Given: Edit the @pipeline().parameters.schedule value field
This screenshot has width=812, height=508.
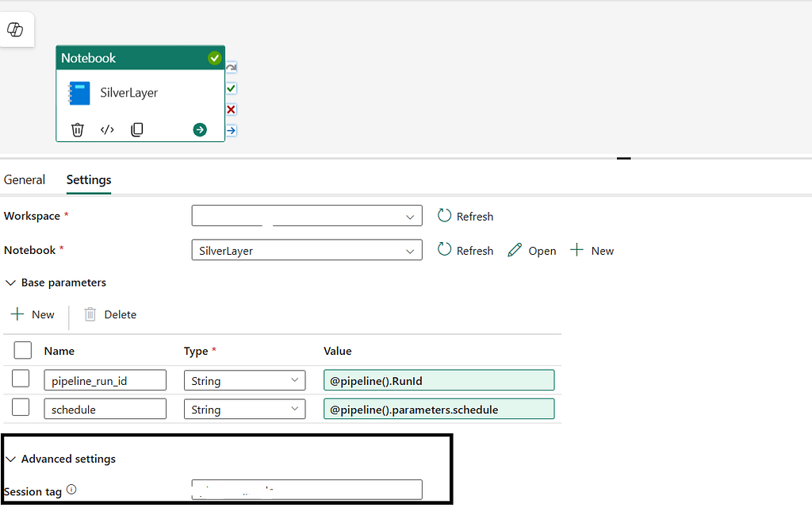Looking at the screenshot, I should (x=439, y=409).
